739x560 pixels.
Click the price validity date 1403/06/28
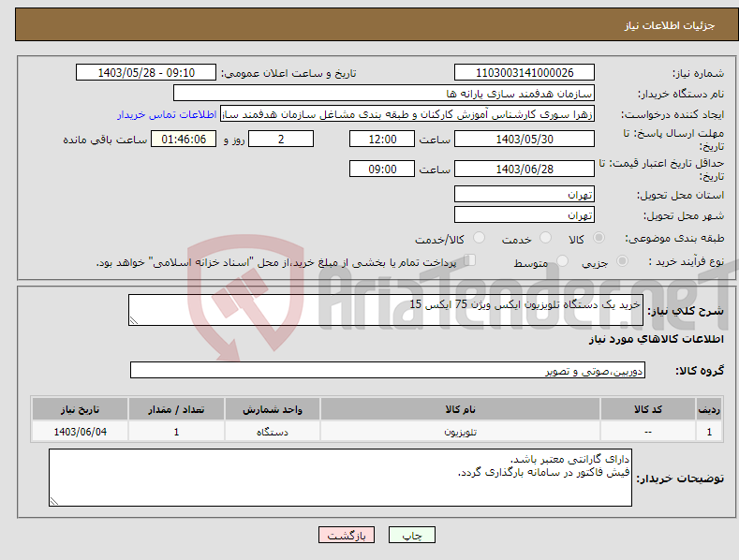525,169
